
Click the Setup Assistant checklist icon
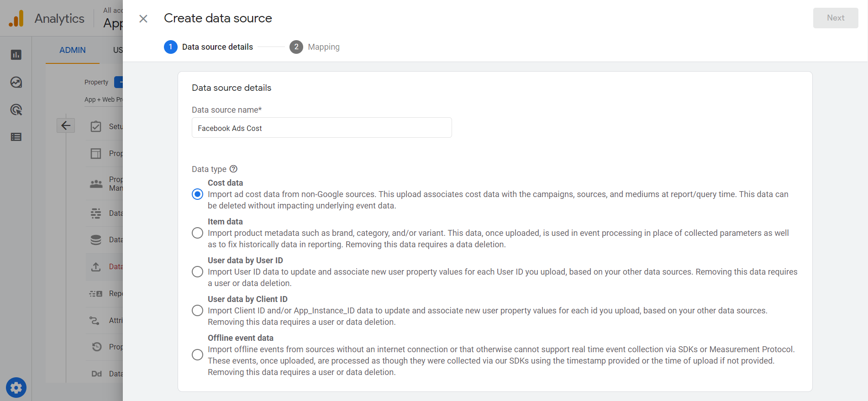pos(96,126)
